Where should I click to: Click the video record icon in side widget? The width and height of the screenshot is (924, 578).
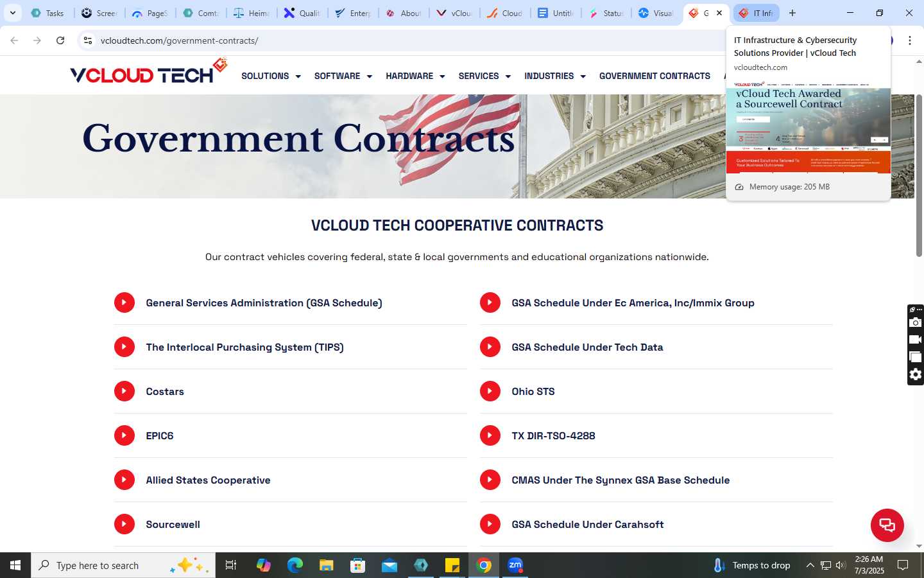click(916, 340)
